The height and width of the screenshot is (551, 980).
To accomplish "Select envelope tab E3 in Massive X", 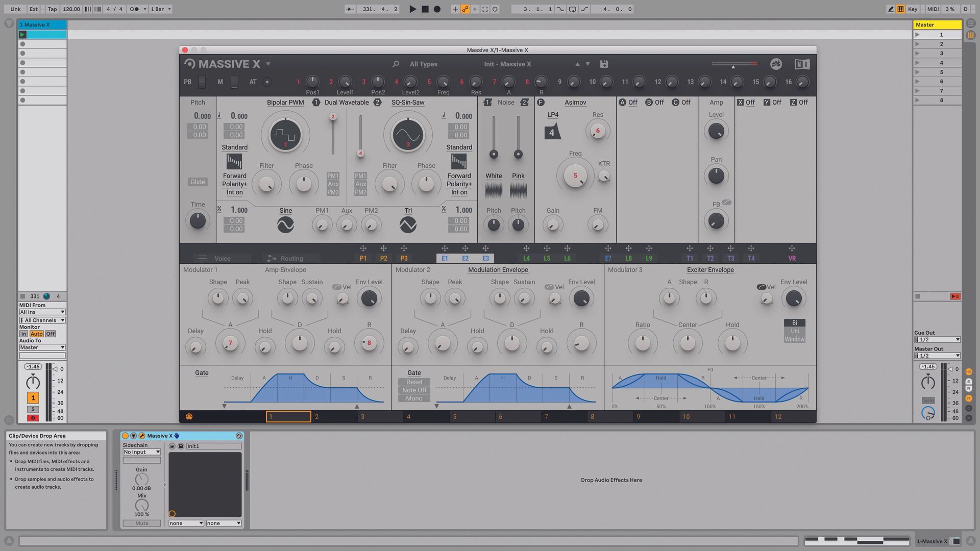I will click(485, 258).
